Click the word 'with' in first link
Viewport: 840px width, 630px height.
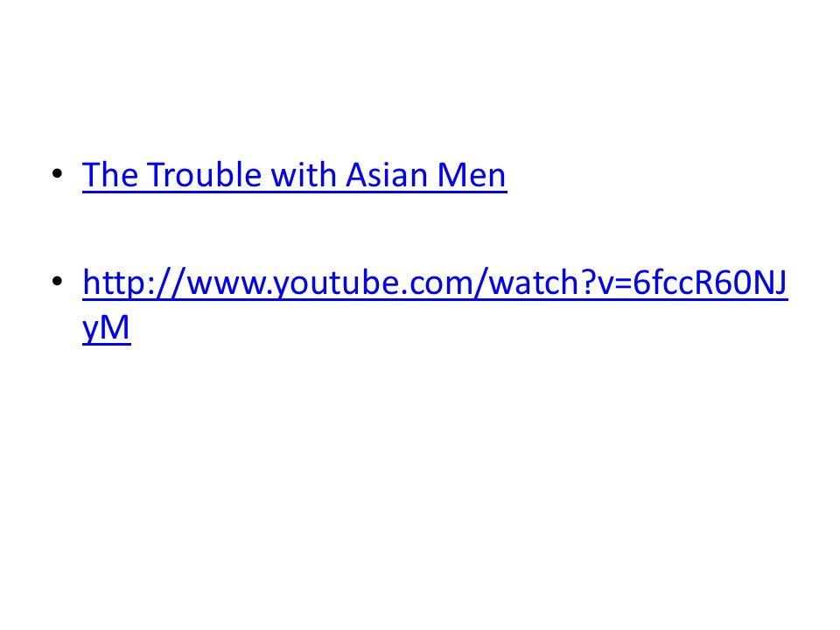click(x=304, y=175)
